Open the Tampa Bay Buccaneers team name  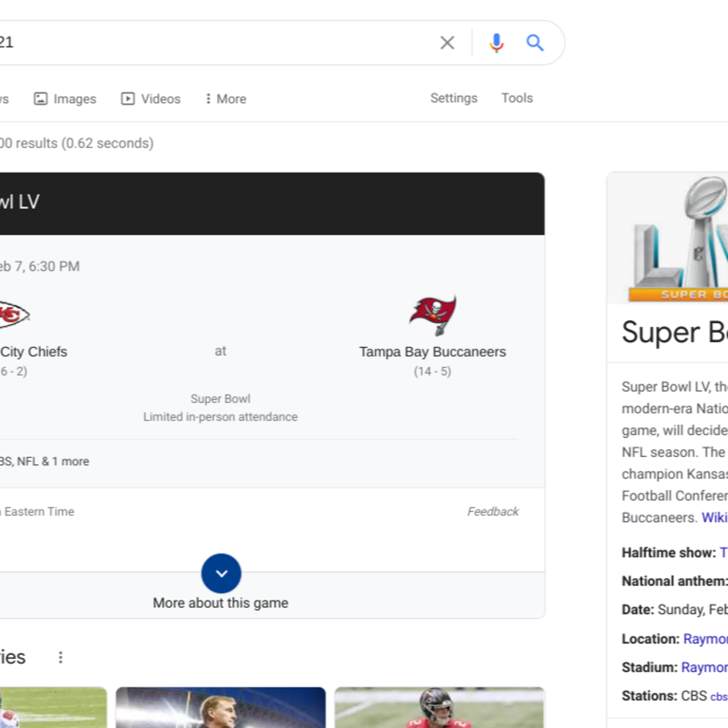point(433,352)
